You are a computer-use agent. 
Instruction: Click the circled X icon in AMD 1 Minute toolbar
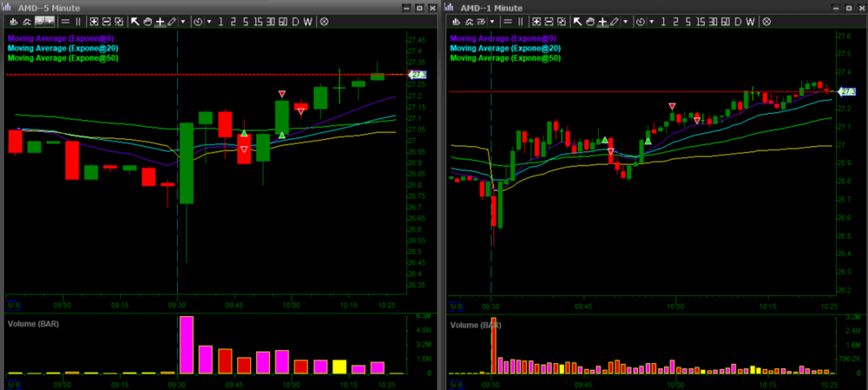tap(766, 21)
